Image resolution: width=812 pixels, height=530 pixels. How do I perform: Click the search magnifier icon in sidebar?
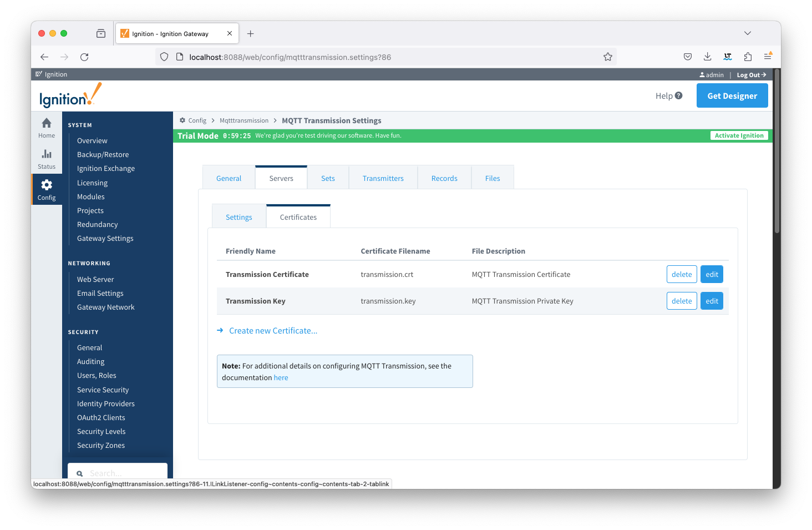79,473
